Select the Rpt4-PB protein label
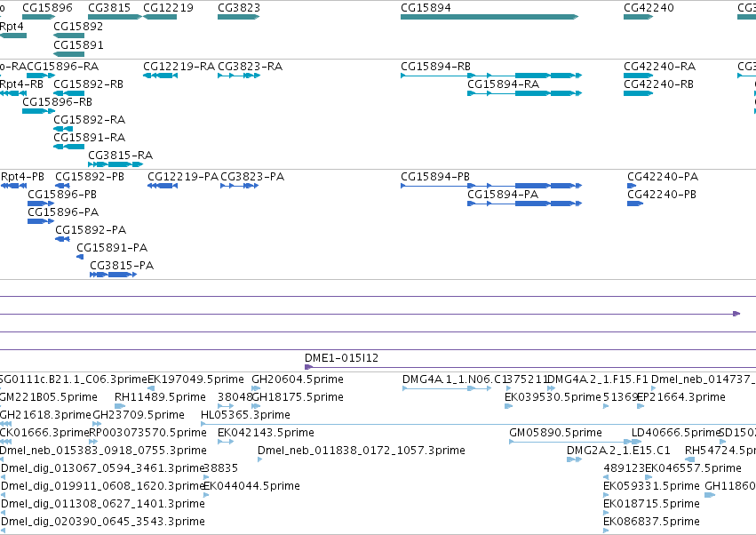 23,177
